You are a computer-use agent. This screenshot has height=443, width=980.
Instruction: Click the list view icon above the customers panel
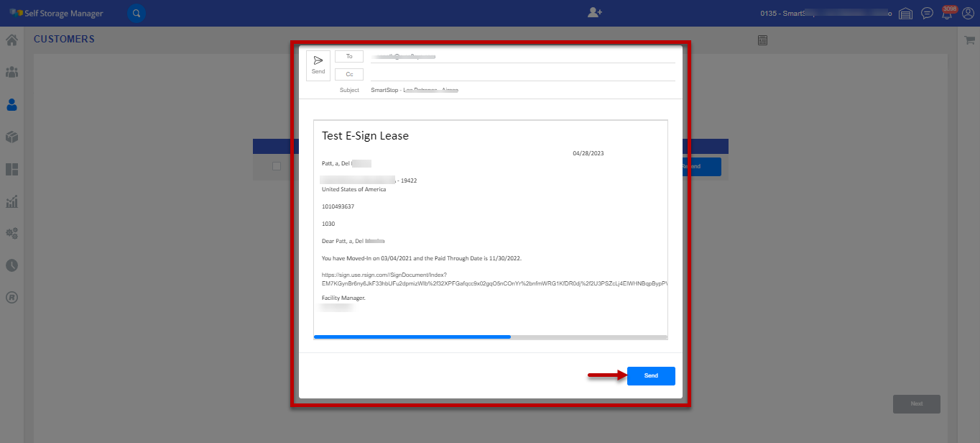[x=763, y=40]
